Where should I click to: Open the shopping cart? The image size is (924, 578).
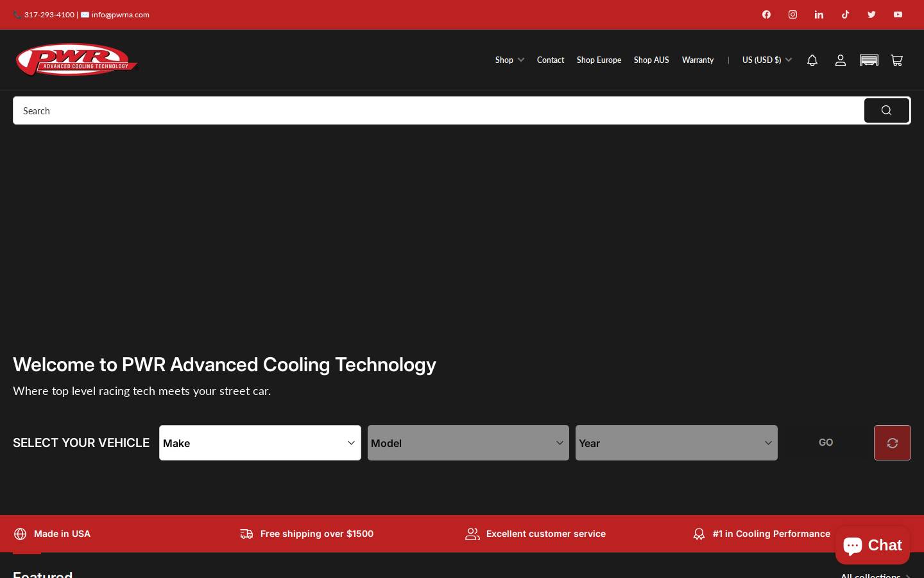tap(897, 60)
